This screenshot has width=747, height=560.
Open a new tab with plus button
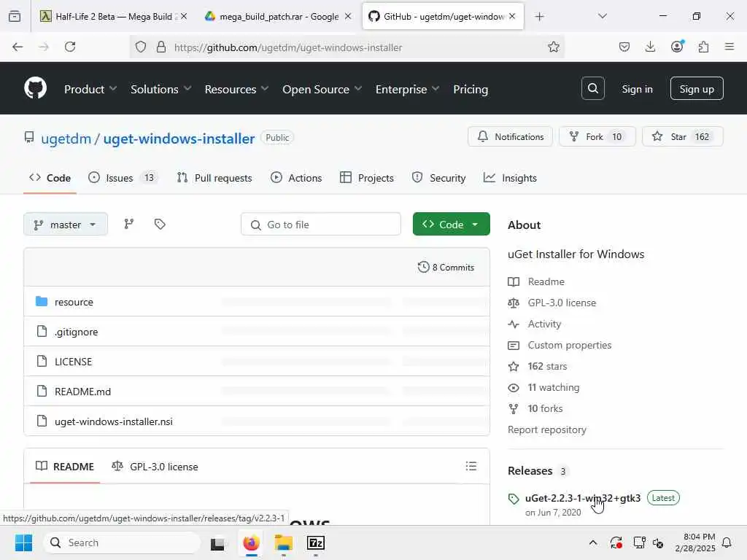(539, 17)
